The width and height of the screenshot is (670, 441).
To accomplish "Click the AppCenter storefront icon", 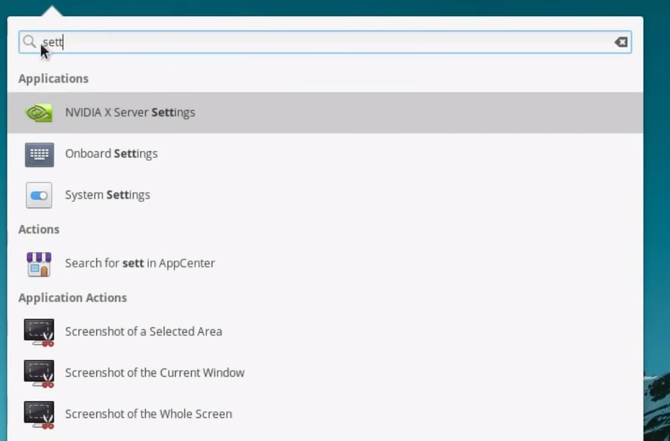I will point(39,264).
